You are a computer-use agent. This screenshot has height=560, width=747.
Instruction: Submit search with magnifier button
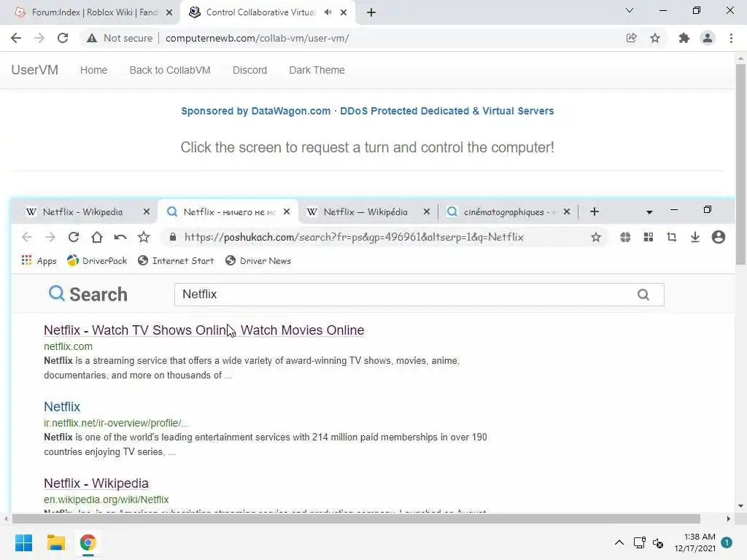point(643,295)
